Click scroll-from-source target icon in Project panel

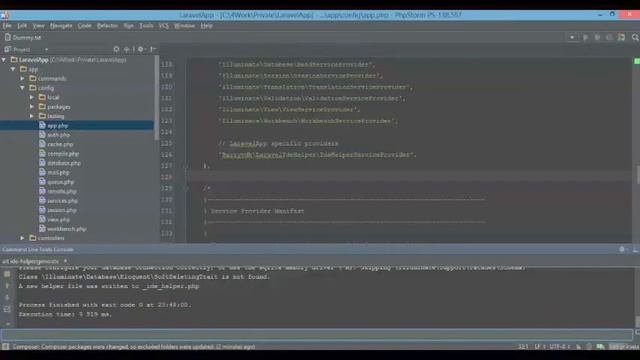(116, 49)
